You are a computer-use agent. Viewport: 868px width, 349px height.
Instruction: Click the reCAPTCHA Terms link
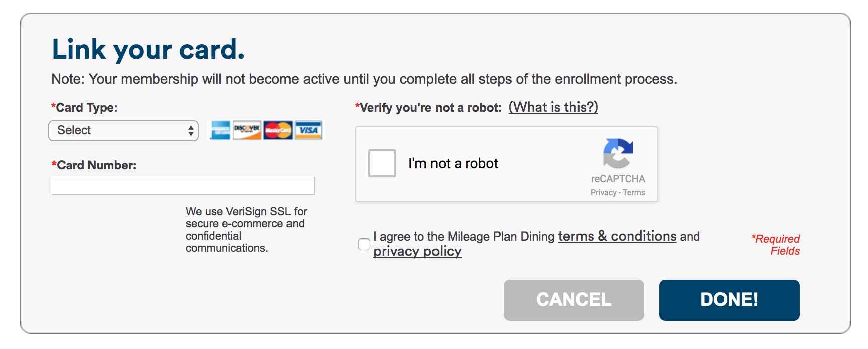(634, 192)
